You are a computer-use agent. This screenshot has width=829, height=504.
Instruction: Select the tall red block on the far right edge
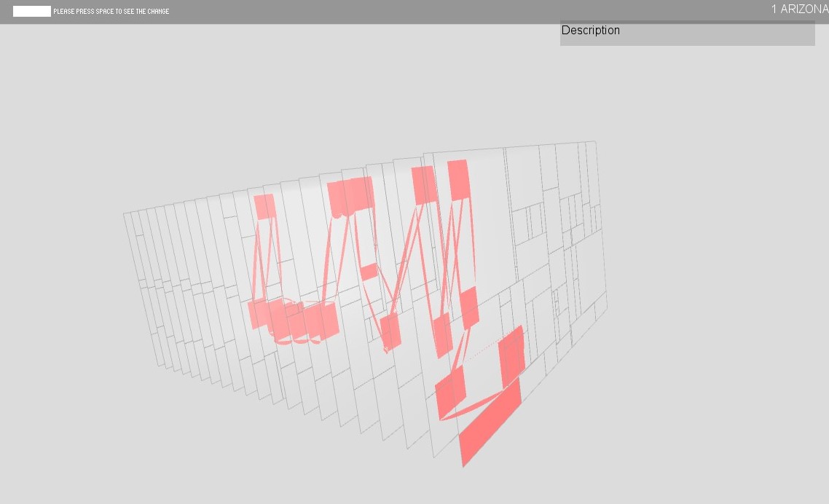[x=512, y=355]
